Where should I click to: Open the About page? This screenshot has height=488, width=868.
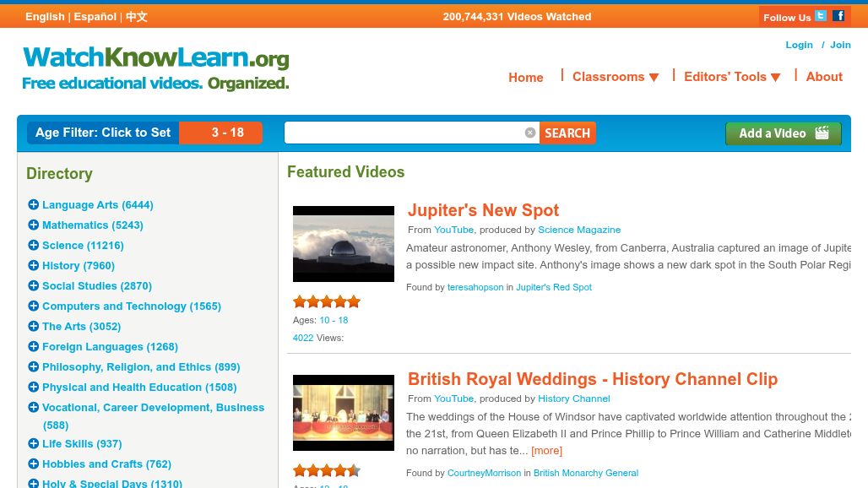pyautogui.click(x=824, y=76)
